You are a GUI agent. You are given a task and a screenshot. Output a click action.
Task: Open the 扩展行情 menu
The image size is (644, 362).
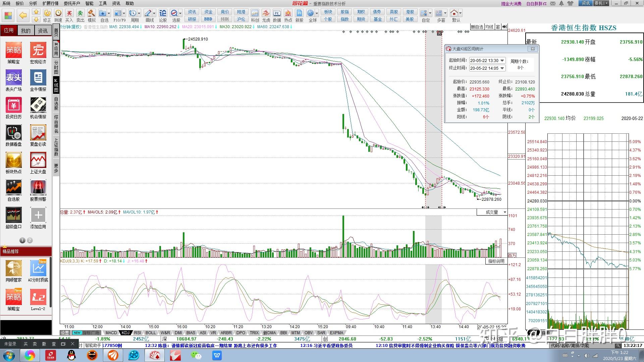point(50,3)
